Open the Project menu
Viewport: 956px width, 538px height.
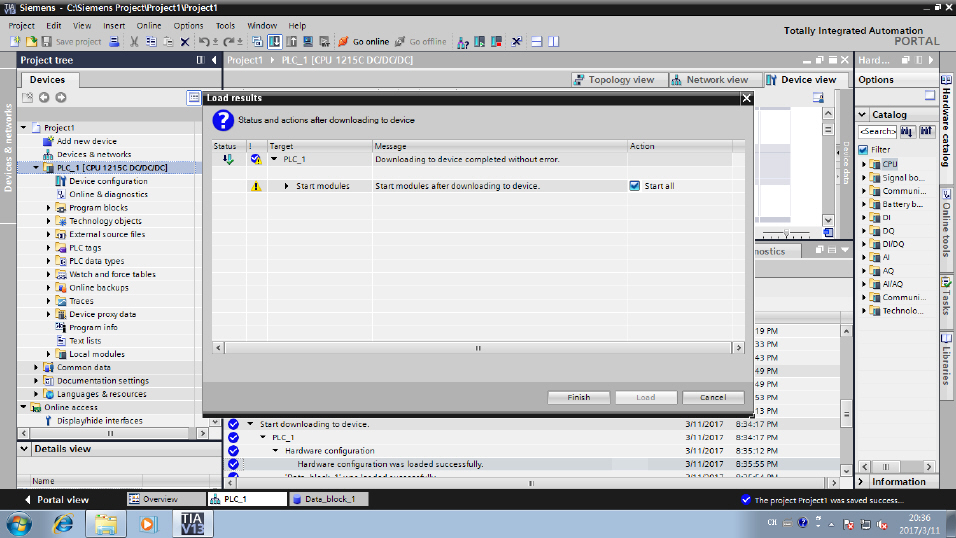[x=21, y=26]
